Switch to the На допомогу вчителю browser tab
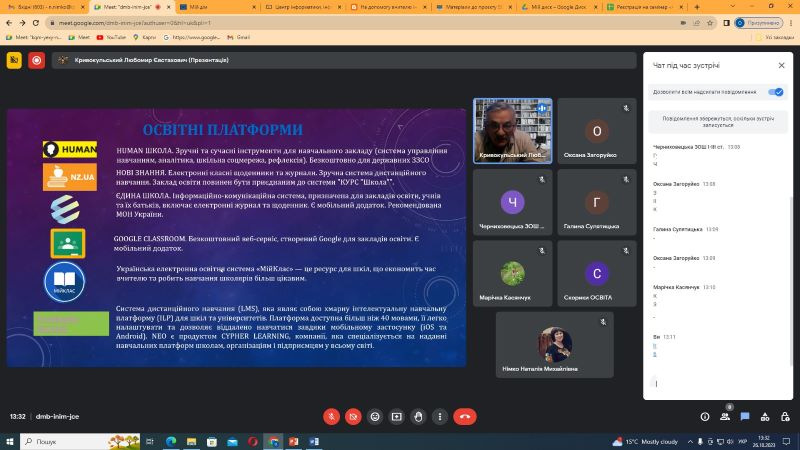This screenshot has height=450, width=800. coord(389,7)
